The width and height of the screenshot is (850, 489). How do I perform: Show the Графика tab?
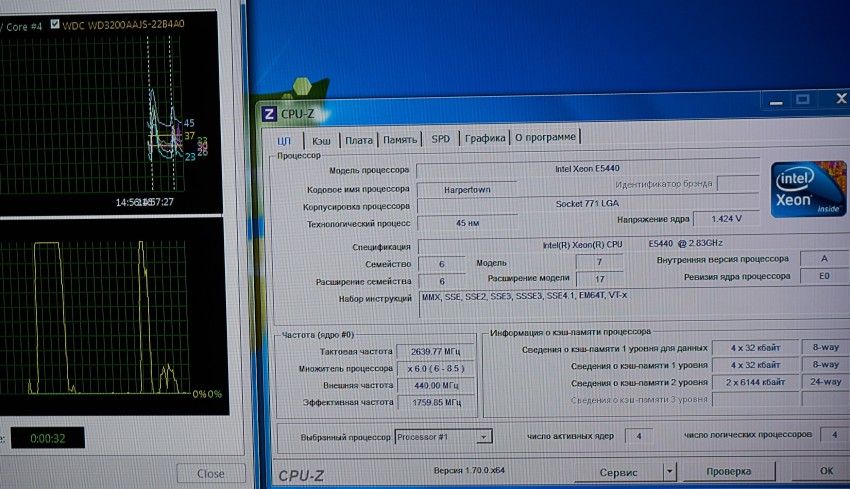pyautogui.click(x=484, y=139)
